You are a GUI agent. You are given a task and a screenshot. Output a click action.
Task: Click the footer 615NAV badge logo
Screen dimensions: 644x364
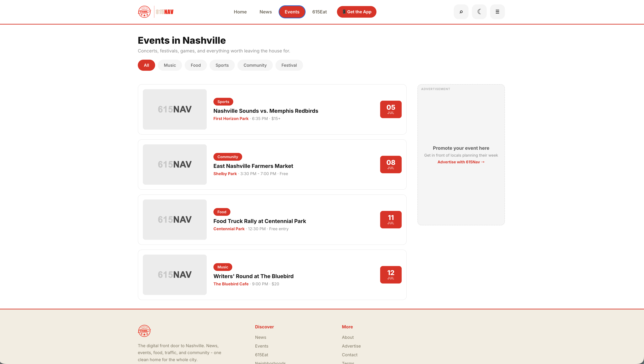click(145, 331)
